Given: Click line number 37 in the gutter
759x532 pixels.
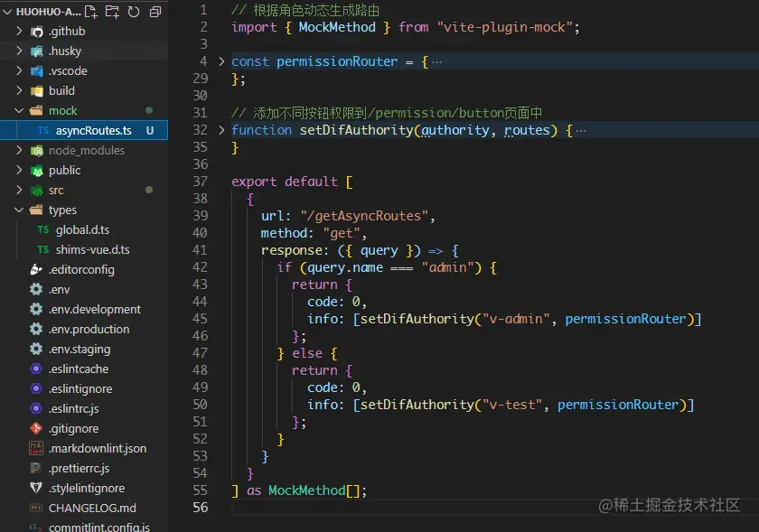Looking at the screenshot, I should tap(200, 182).
